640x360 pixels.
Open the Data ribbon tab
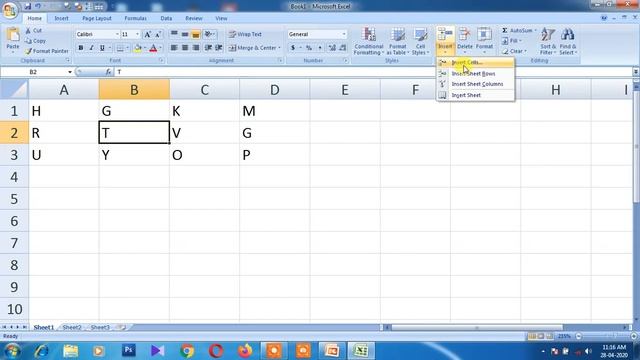pos(166,18)
